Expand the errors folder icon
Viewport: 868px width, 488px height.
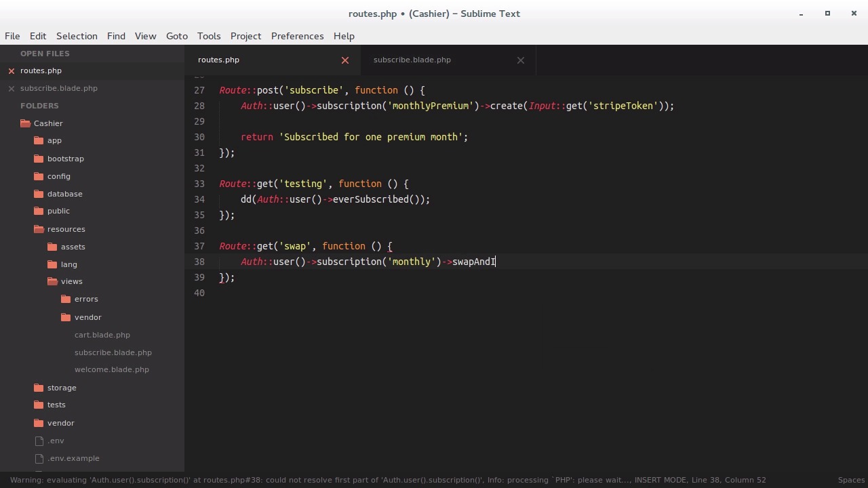66,300
